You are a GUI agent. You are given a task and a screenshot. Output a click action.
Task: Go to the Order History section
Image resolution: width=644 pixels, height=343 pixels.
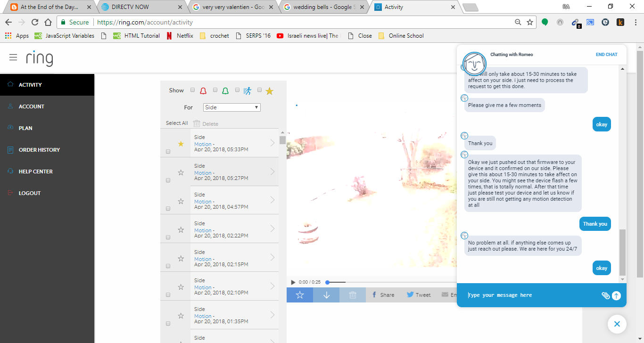(x=39, y=149)
